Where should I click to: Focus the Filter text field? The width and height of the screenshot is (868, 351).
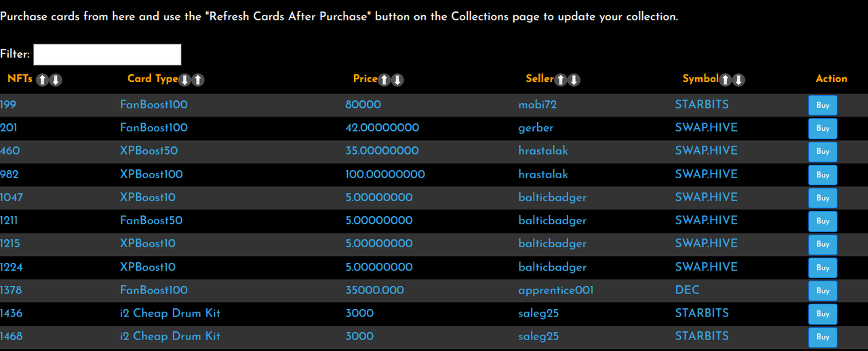(107, 54)
